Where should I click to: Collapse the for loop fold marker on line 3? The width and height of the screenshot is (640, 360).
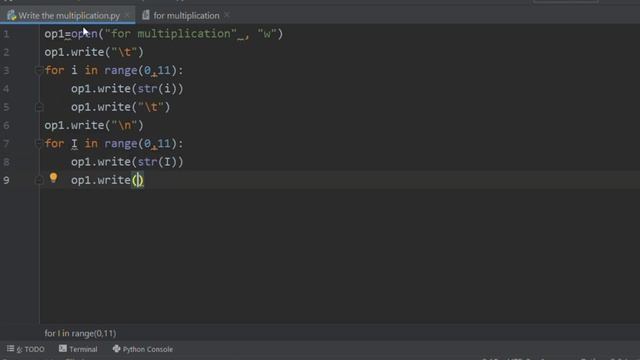39,70
